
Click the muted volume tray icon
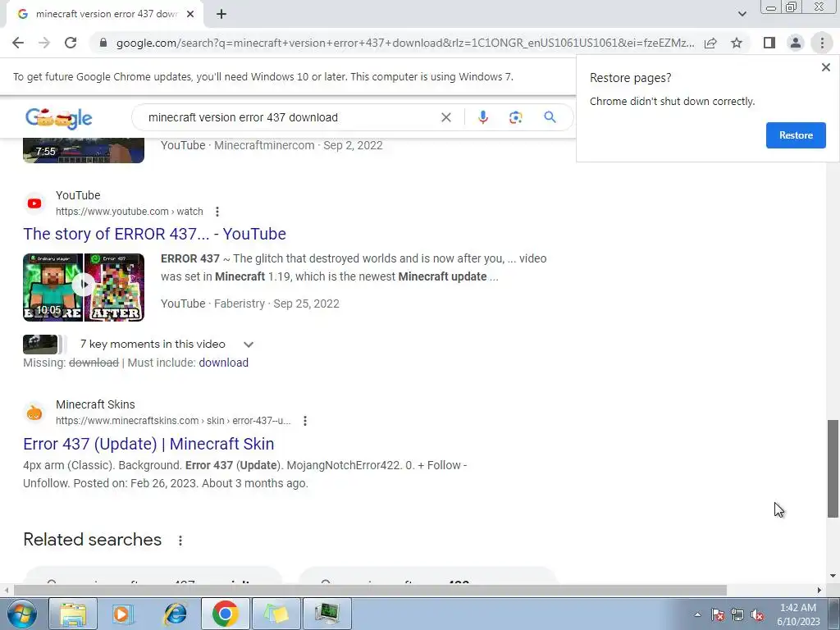coord(757,614)
